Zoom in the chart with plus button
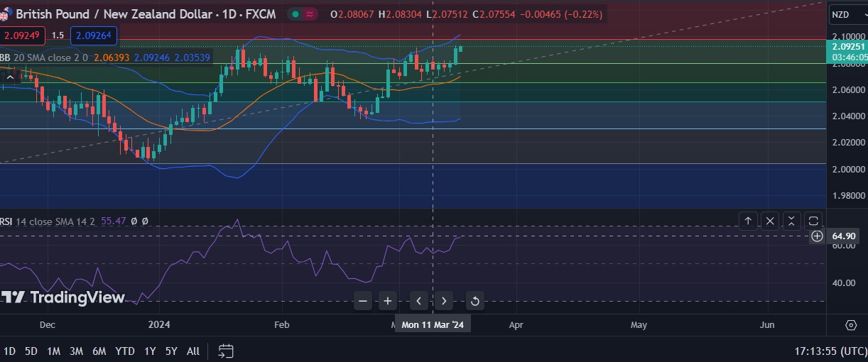 click(x=387, y=301)
